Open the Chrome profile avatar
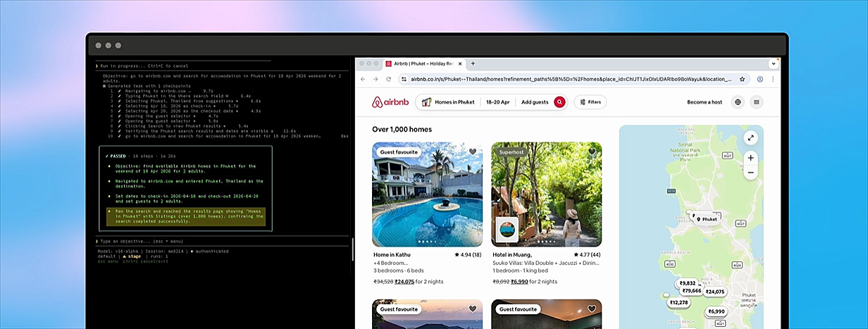868x329 pixels. (760, 79)
